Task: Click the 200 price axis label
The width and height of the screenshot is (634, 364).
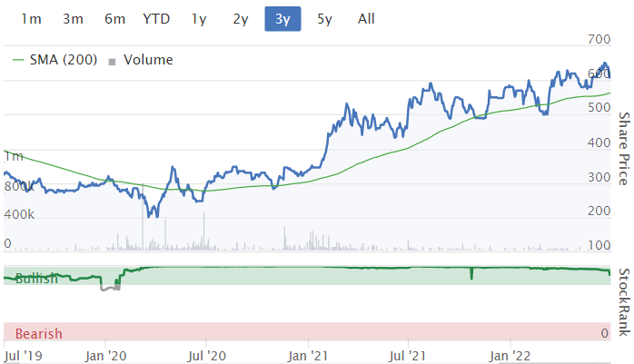Action: pos(599,211)
